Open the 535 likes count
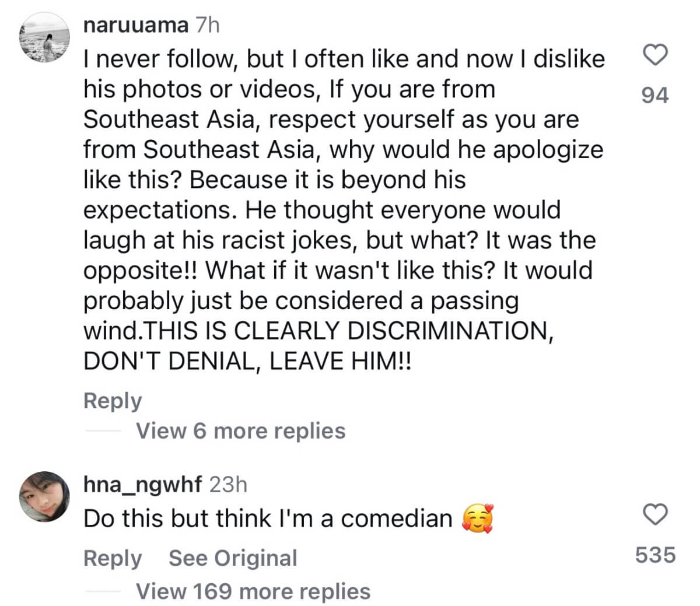Image resolution: width=700 pixels, height=606 pixels. (x=654, y=555)
